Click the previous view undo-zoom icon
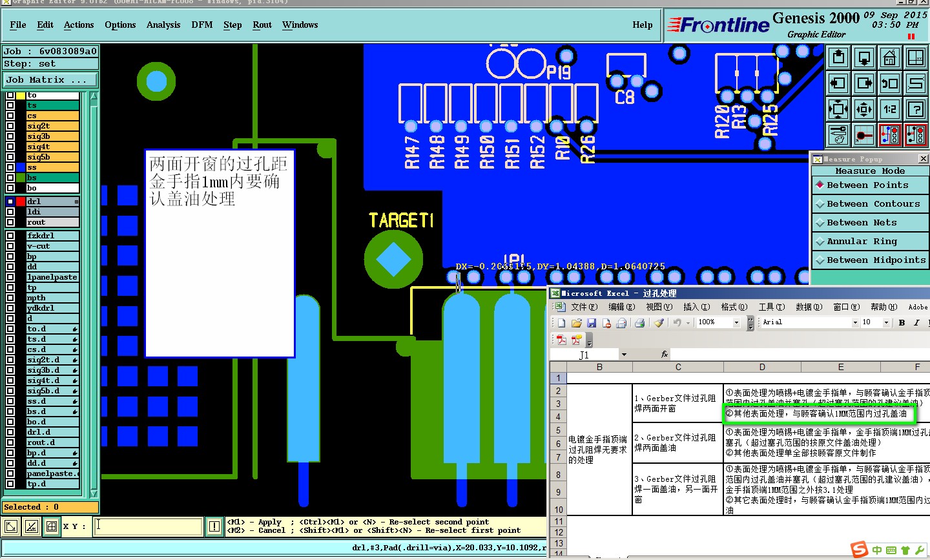The image size is (930, 560). coord(890,83)
